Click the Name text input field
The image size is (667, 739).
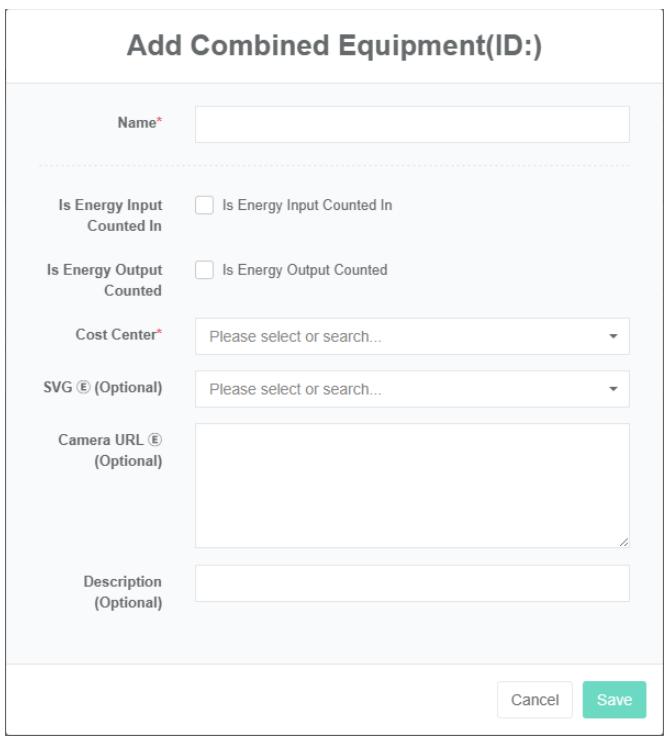coord(411,125)
